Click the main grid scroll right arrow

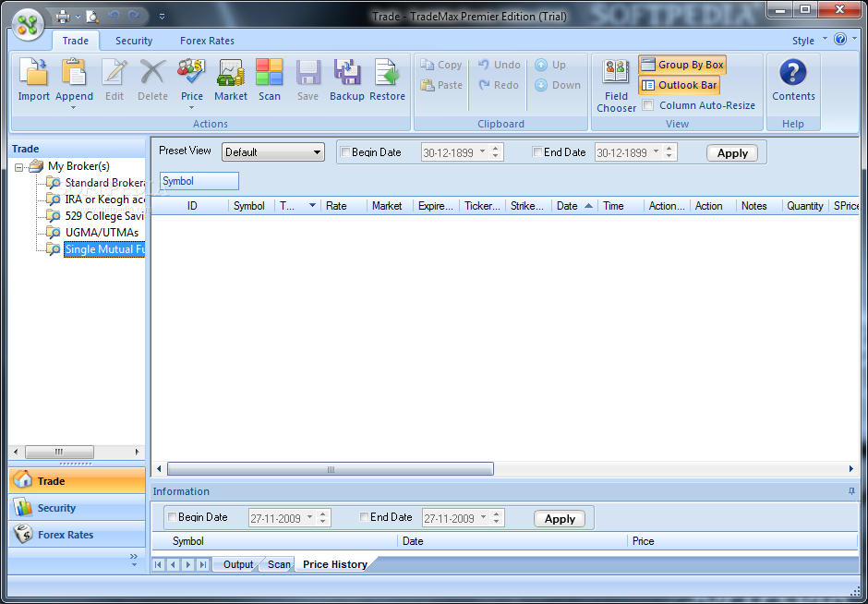[850, 469]
